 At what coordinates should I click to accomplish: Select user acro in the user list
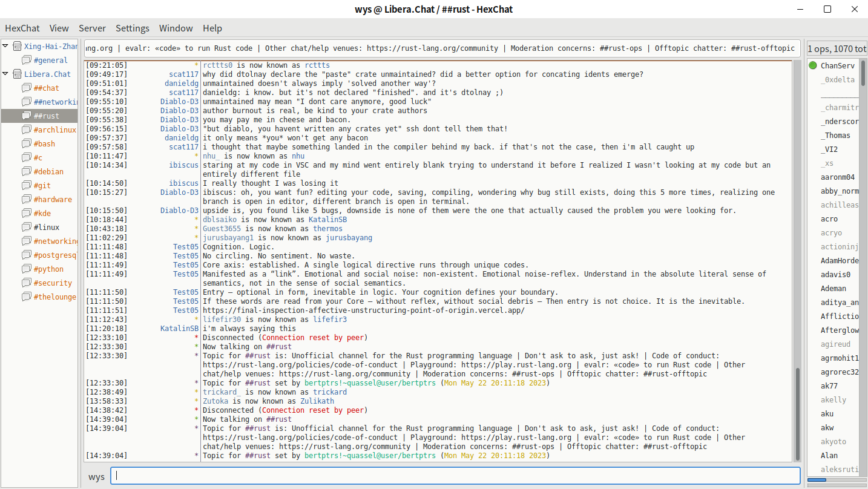coord(829,218)
